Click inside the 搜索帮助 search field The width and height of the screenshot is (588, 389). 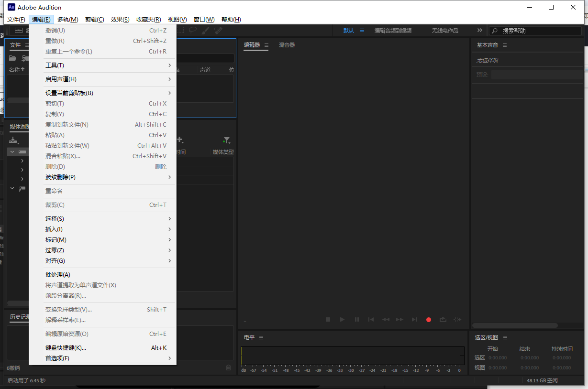[x=531, y=30]
